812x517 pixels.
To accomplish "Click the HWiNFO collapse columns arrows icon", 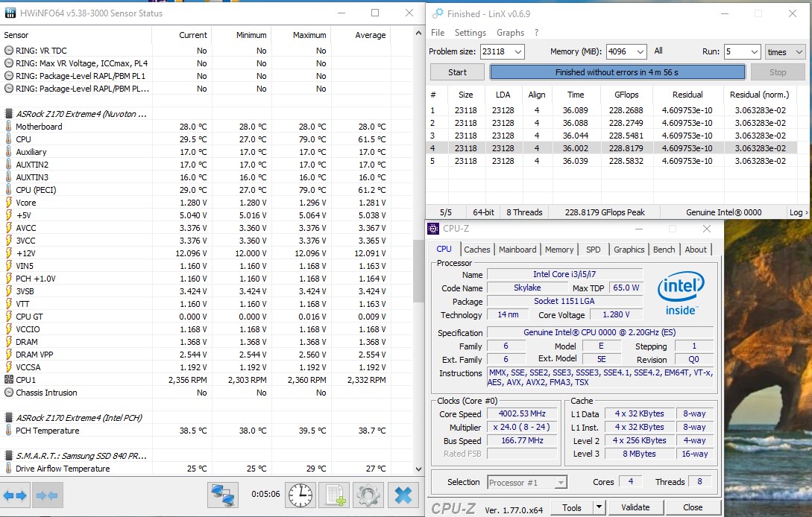I will click(47, 496).
